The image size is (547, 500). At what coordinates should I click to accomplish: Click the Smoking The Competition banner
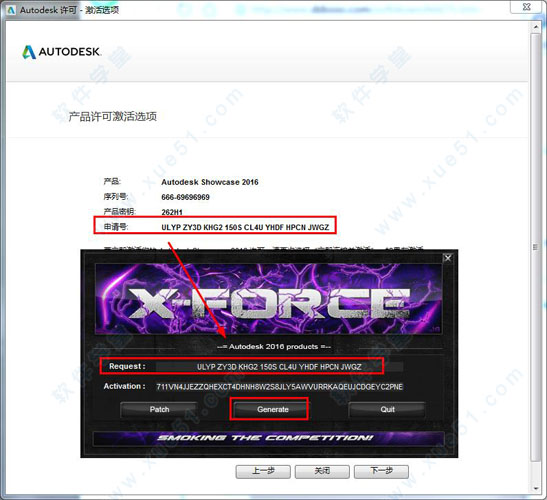(x=269, y=438)
